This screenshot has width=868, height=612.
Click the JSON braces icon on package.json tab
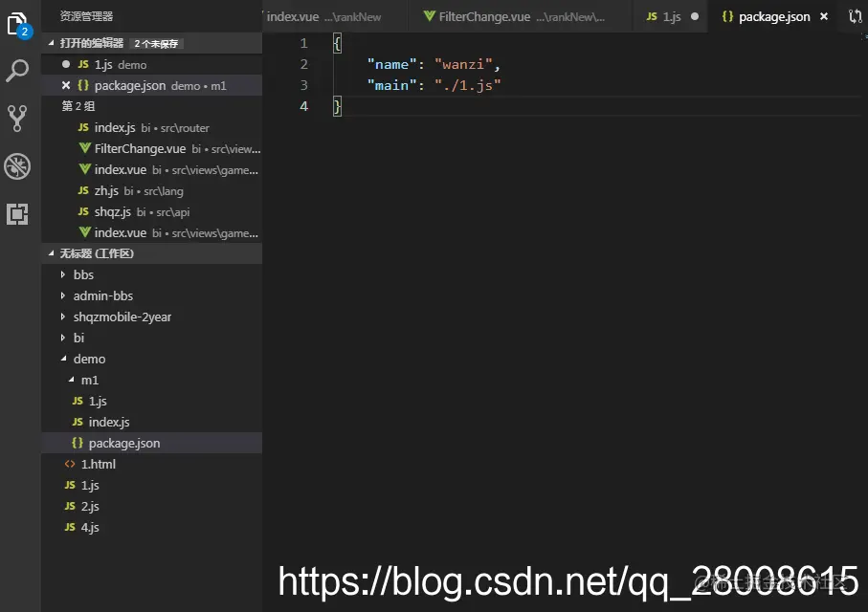(x=727, y=16)
